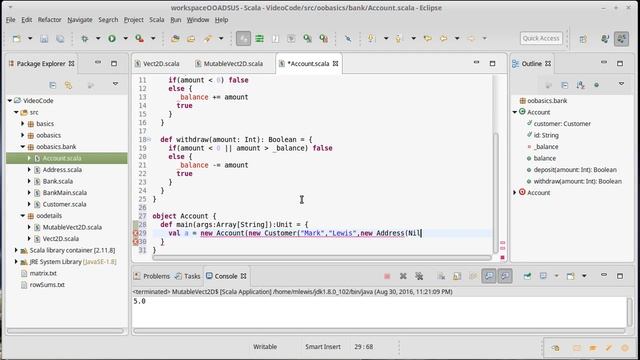Viewport: 640px width, 360px height.
Task: Open the Open Console dropdown arrow
Action: 584,276
